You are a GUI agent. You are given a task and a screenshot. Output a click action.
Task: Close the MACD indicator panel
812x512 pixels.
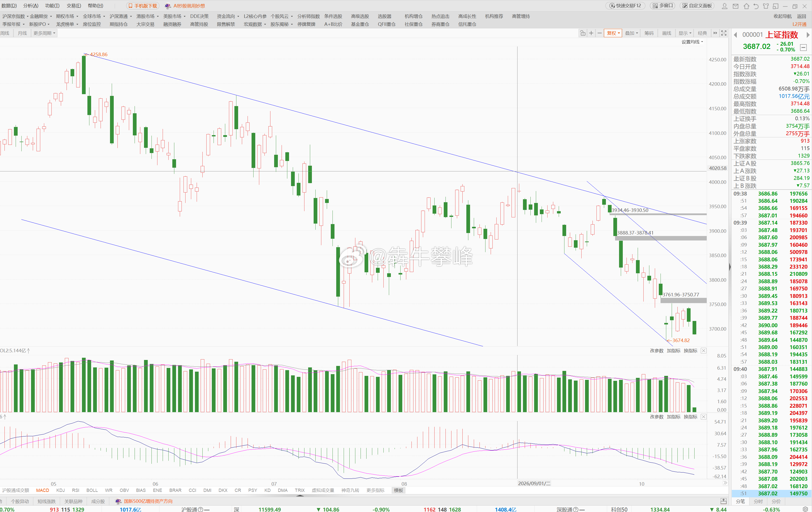[x=704, y=417]
